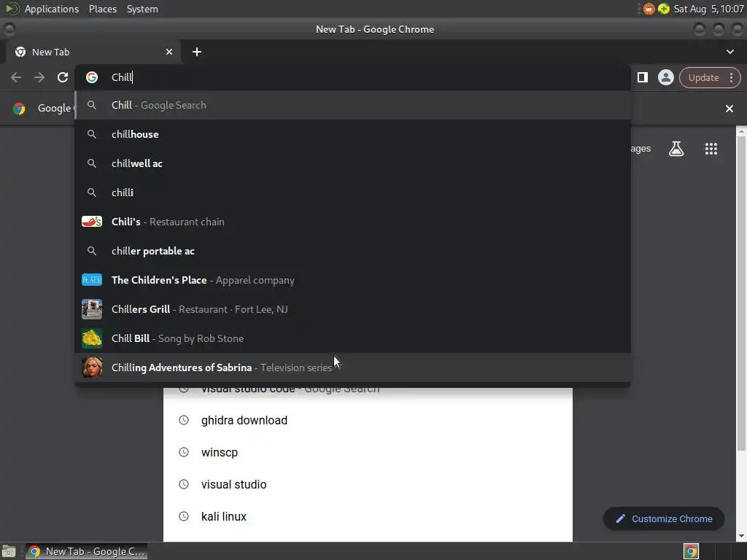Click the Children's Place logo thumbnail
Screen dimensions: 747x560
pos(92,280)
